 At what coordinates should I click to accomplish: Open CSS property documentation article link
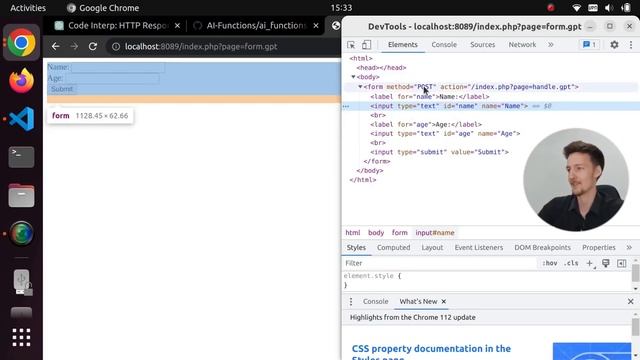(431, 352)
